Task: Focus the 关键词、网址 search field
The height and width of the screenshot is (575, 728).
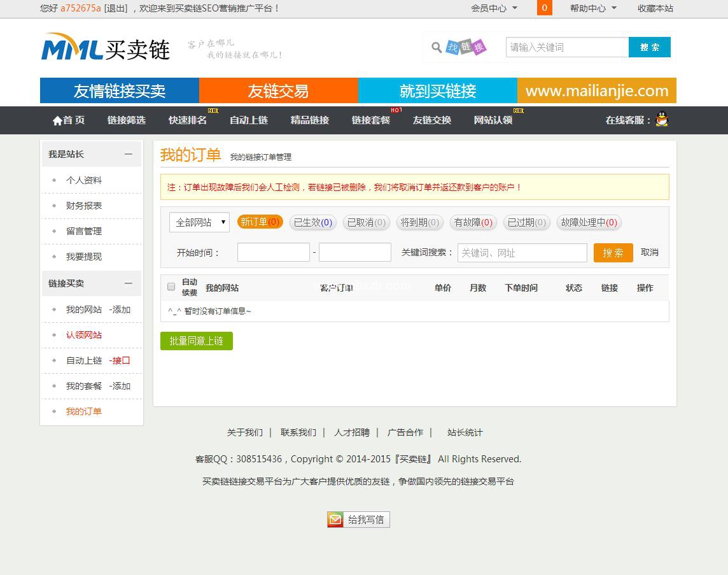Action: point(522,253)
